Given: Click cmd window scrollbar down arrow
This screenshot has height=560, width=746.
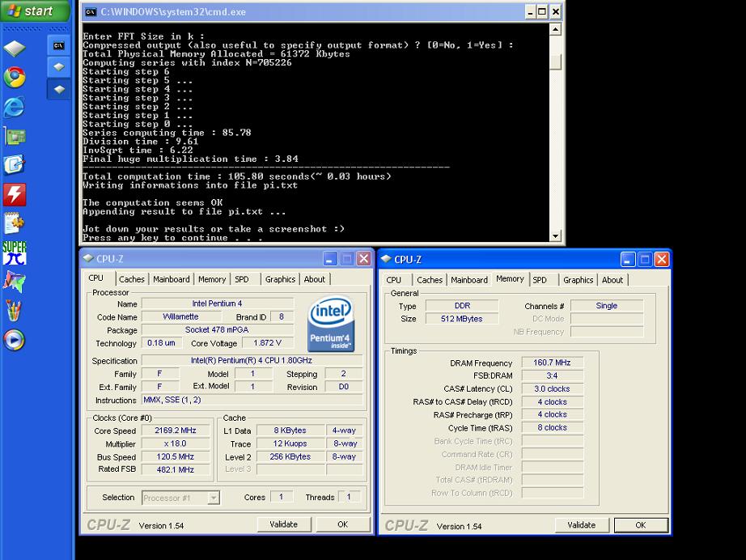Looking at the screenshot, I should tap(555, 236).
